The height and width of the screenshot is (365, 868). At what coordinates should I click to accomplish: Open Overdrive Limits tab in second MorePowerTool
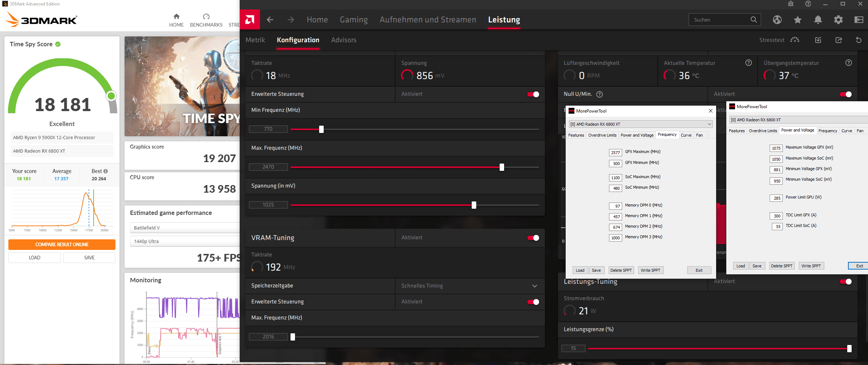pos(763,131)
